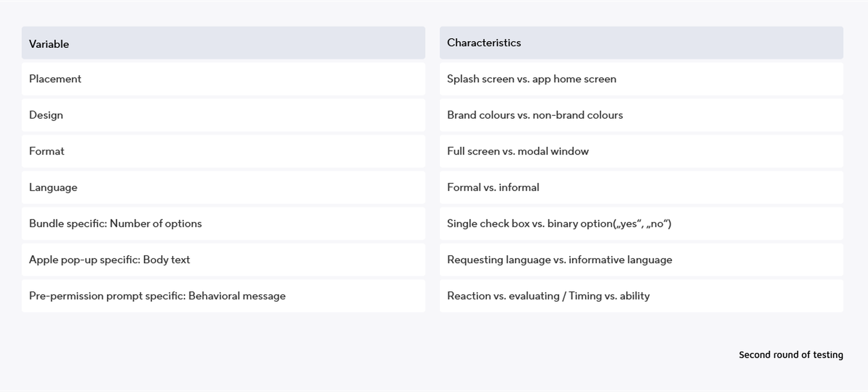Viewport: 868px width, 392px height.
Task: Click 'Splash screen vs. app home screen' cell
Action: [641, 79]
